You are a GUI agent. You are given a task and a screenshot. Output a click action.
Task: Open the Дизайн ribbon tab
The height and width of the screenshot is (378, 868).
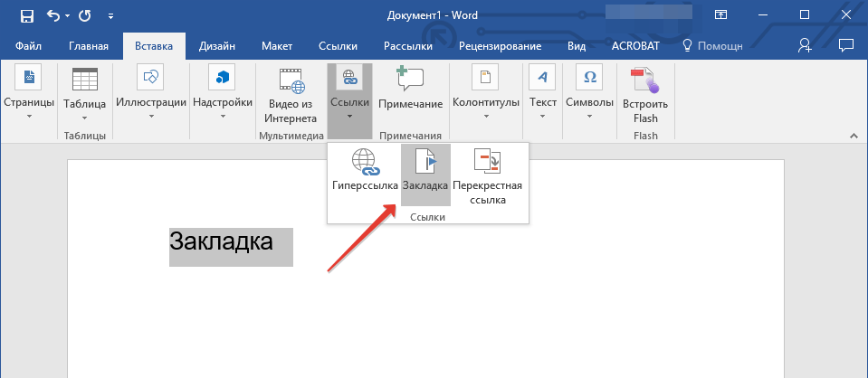click(x=219, y=46)
